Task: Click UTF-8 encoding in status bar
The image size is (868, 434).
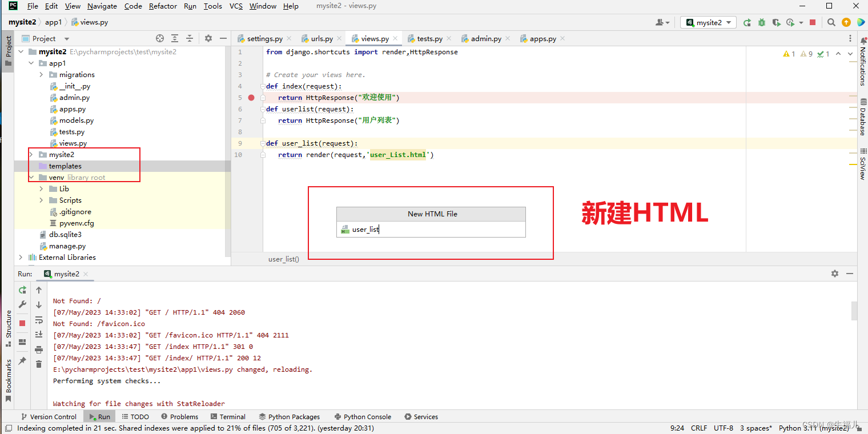Action: [x=724, y=428]
